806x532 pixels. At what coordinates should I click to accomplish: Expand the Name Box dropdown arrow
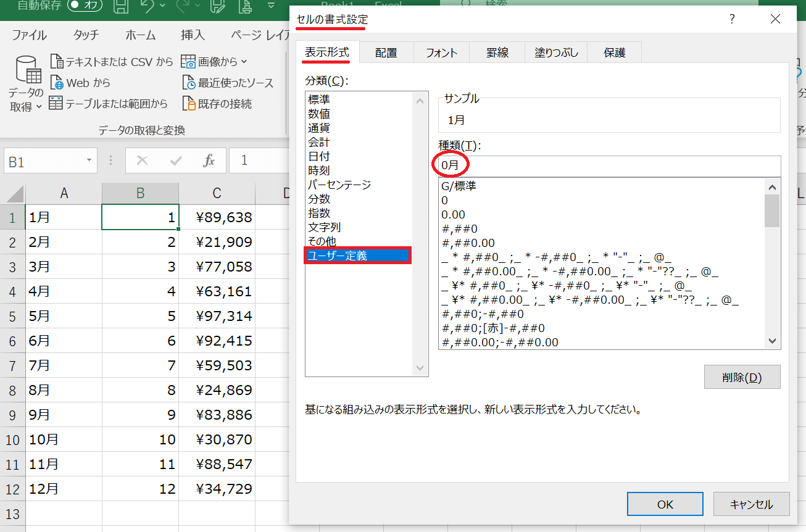click(89, 161)
